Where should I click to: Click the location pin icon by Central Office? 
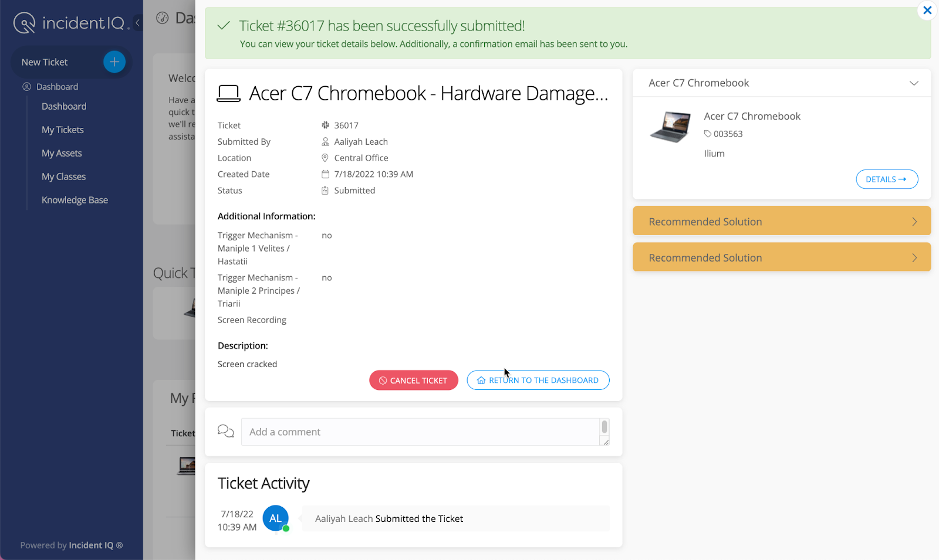pyautogui.click(x=325, y=158)
